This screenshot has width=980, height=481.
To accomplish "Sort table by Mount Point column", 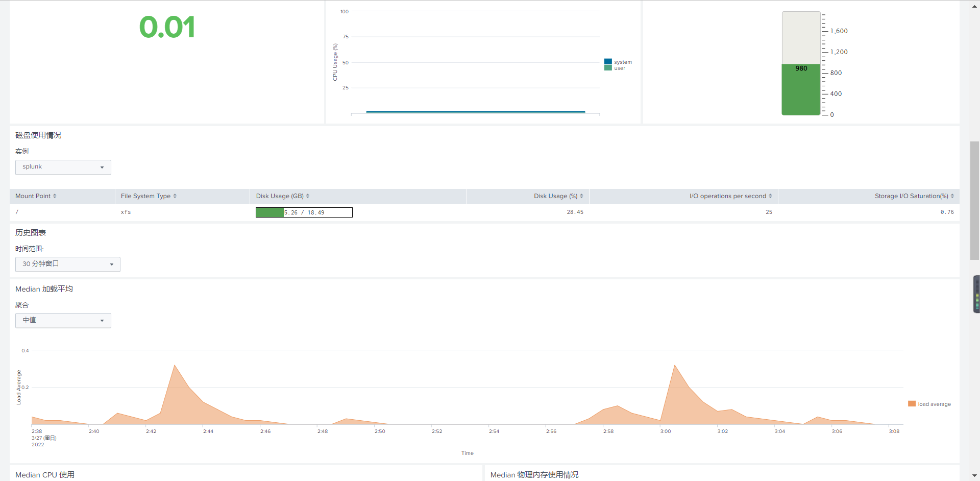I will click(x=36, y=196).
